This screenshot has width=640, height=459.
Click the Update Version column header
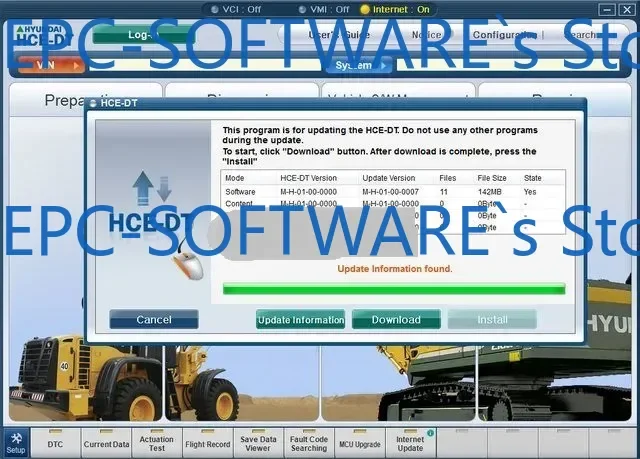click(x=389, y=178)
